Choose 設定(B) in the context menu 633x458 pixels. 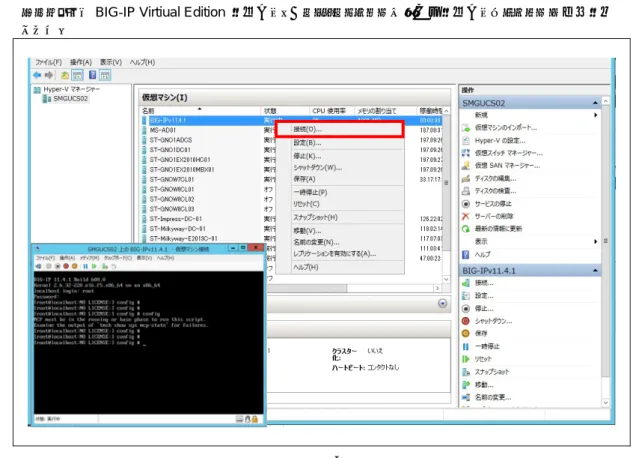pos(340,142)
